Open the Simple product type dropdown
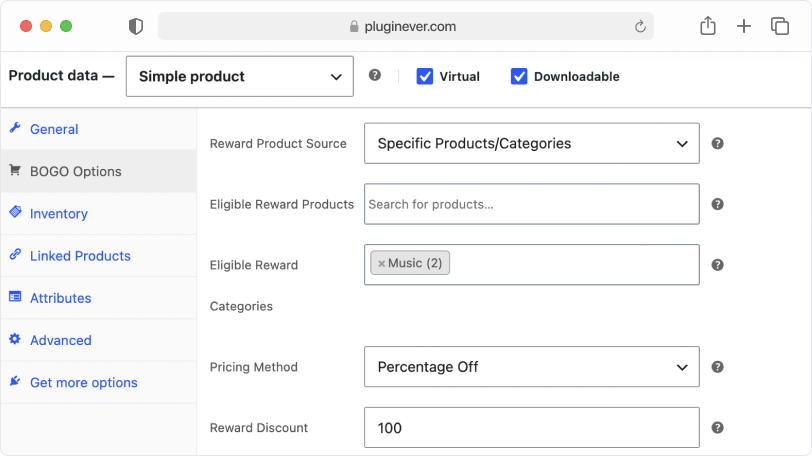This screenshot has height=456, width=812. tap(240, 76)
